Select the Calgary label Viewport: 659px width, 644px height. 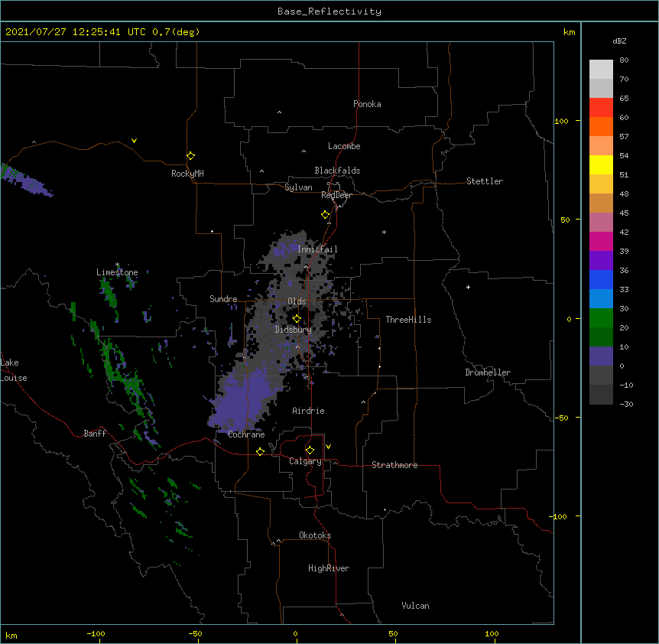tap(305, 461)
